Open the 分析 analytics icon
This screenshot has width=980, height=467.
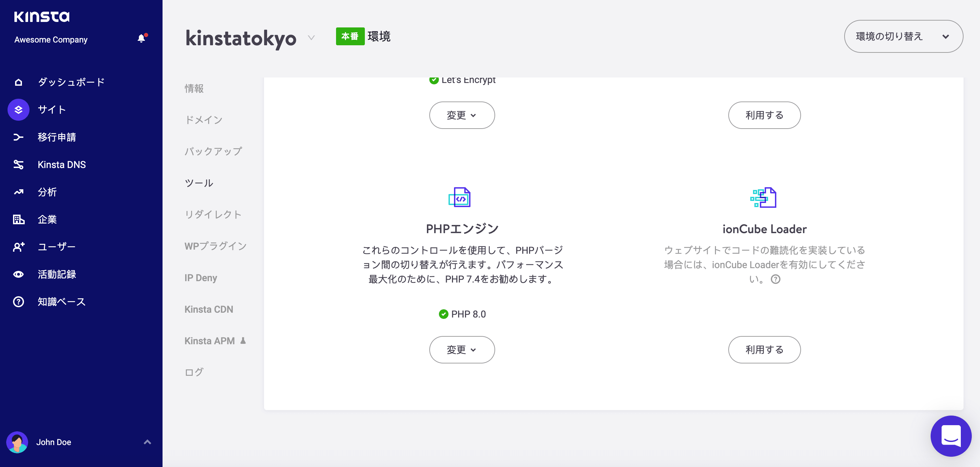pos(18,192)
